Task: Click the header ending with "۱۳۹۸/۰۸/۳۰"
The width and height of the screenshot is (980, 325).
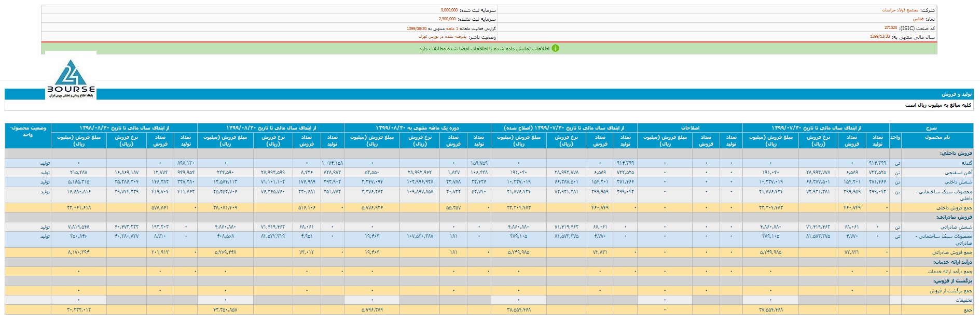Action: tap(125, 128)
